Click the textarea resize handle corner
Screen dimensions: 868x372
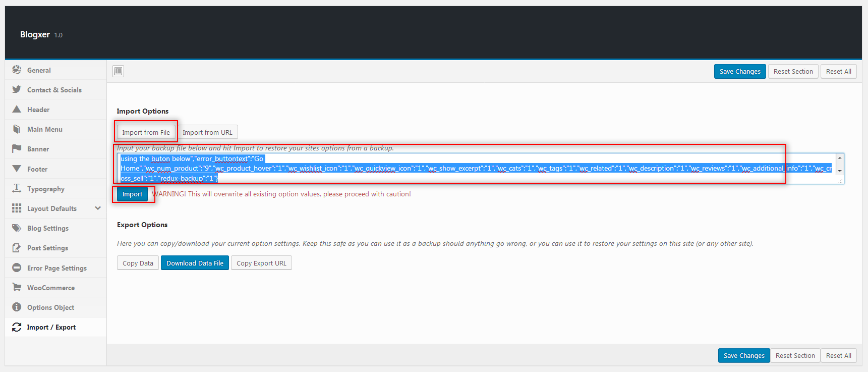point(840,180)
